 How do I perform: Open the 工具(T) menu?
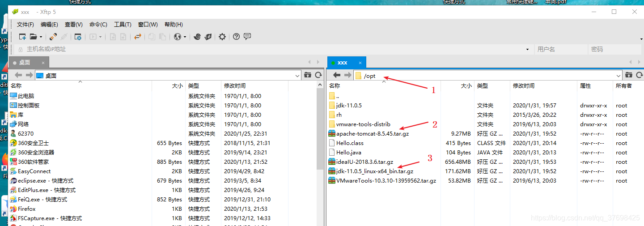click(123, 25)
